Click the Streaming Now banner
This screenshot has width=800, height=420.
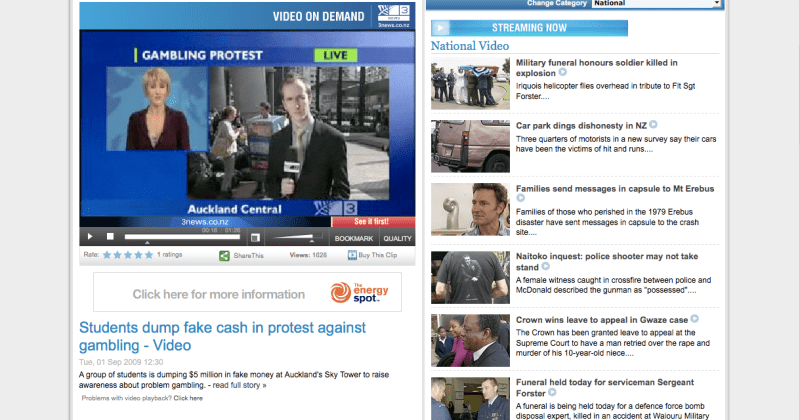pos(529,28)
